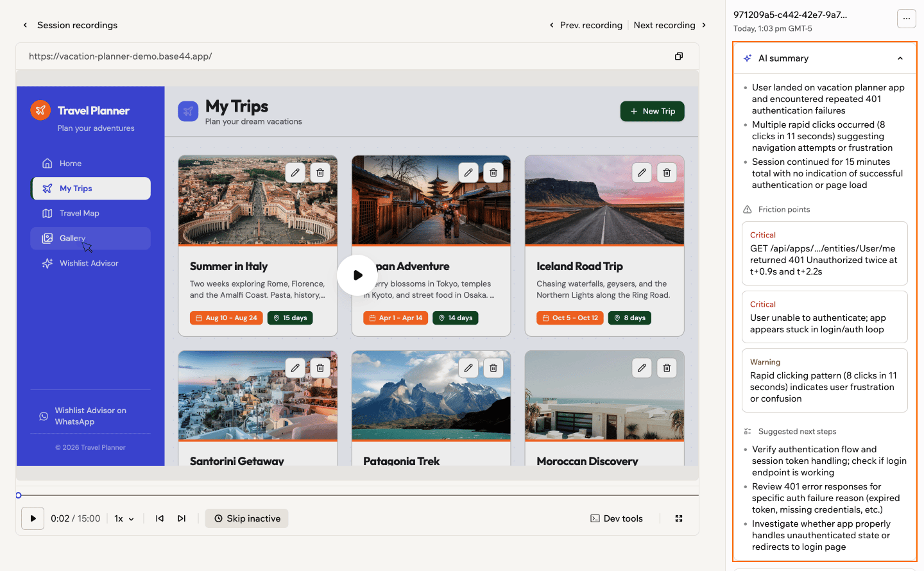Click the Aug 10 - Aug 24 date badge
Screen dimensions: 924x571
227,318
